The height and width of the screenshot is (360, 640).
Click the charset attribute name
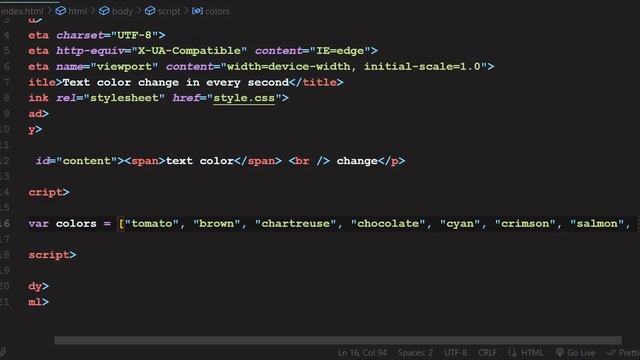(80, 35)
